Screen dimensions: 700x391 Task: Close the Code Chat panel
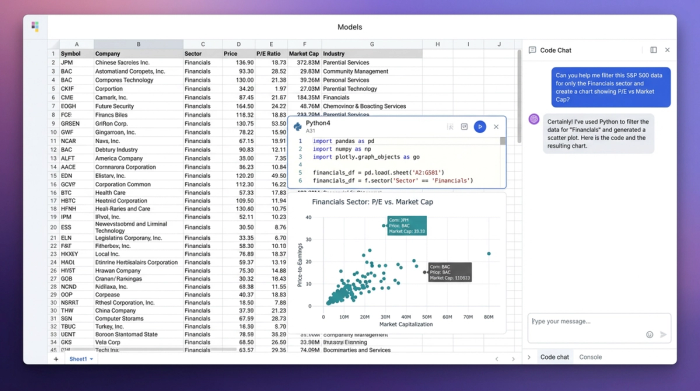pos(667,50)
